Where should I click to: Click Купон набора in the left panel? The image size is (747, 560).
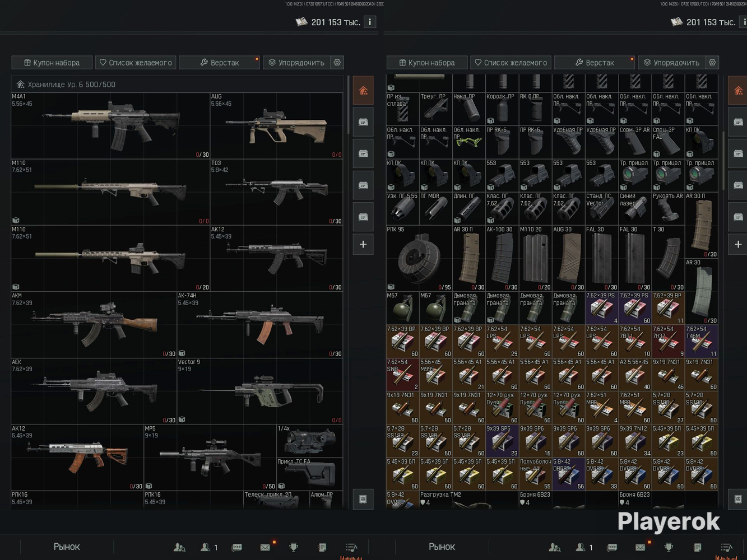[x=52, y=63]
